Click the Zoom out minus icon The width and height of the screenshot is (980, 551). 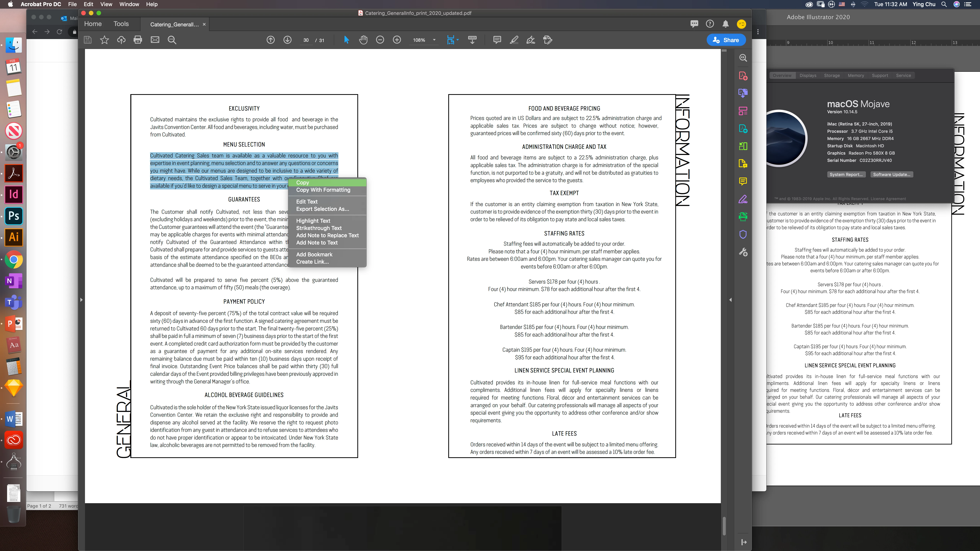[380, 40]
